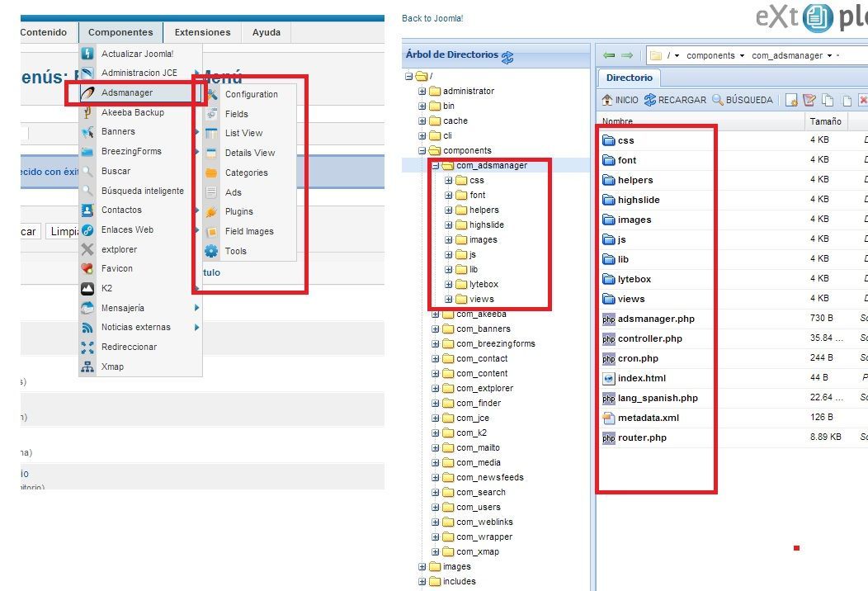868x591 pixels.
Task: Select Configuration in Adsmanager submenu
Action: pyautogui.click(x=252, y=94)
